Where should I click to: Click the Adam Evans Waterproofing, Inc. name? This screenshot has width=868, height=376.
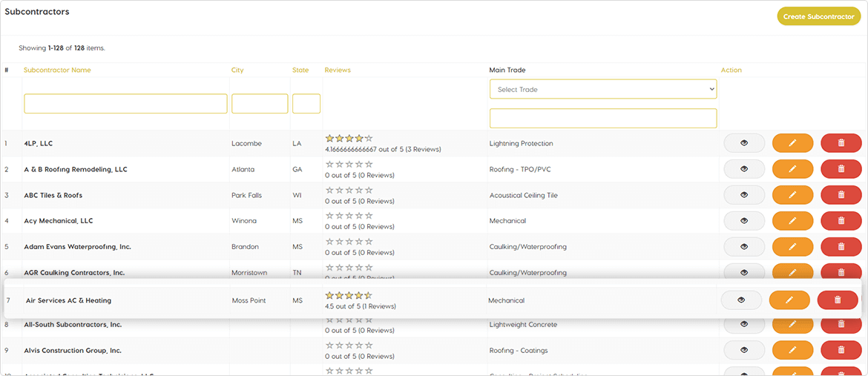click(x=77, y=247)
